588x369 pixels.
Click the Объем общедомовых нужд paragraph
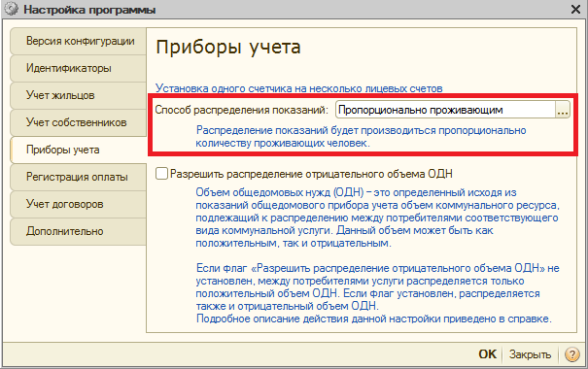377,218
